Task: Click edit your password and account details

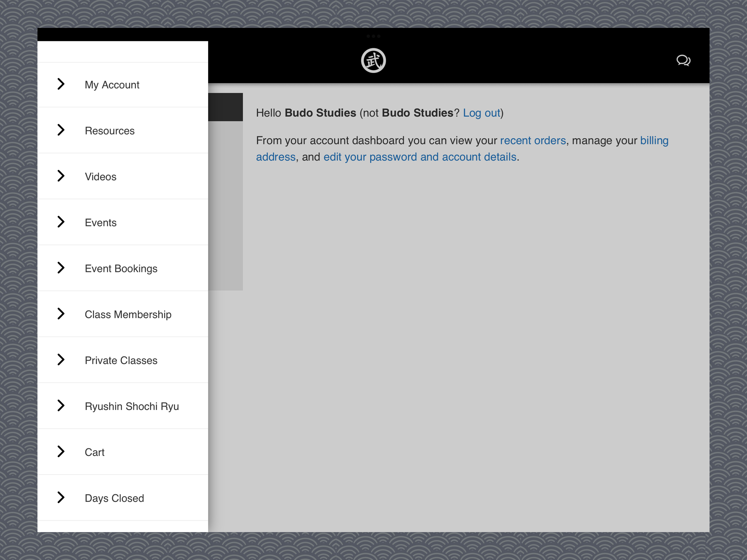Action: click(420, 157)
